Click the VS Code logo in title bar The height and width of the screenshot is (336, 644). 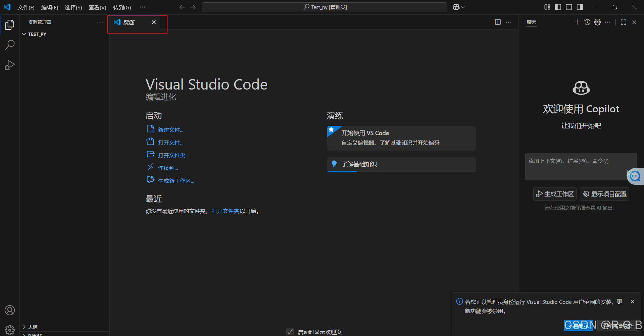[x=7, y=7]
